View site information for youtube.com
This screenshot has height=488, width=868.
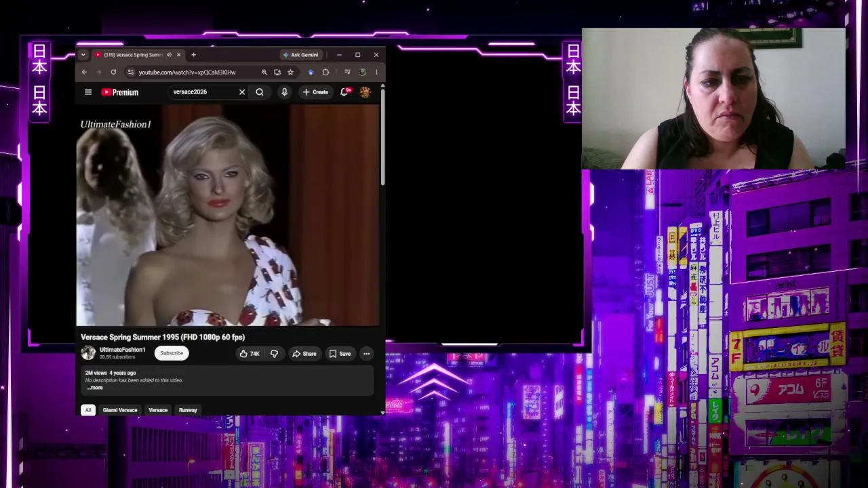click(x=131, y=72)
